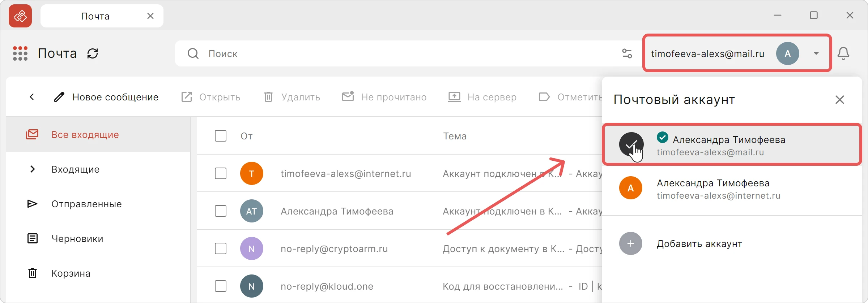Screen dimensions: 868x303
Task: Expand the account dropdown arrow
Action: pos(816,53)
